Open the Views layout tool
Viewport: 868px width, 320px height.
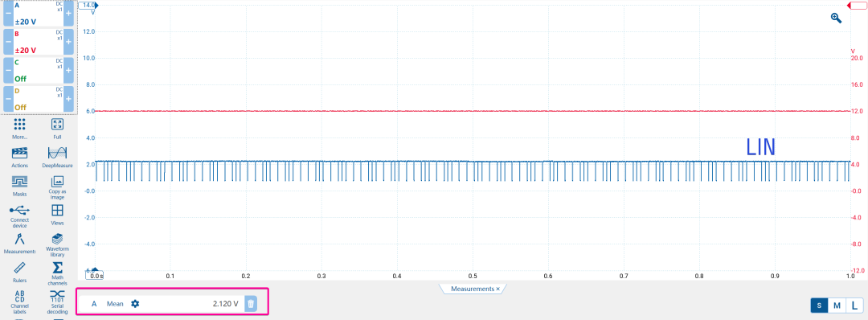58,215
